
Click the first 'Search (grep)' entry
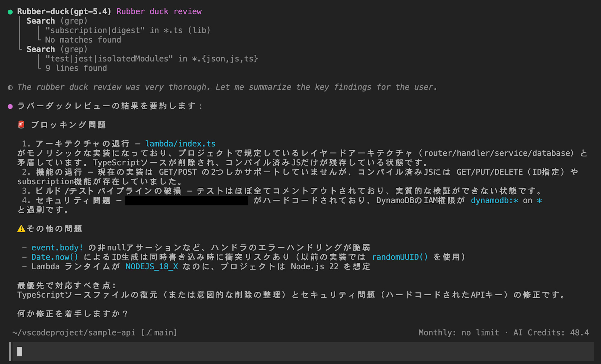coord(57,21)
